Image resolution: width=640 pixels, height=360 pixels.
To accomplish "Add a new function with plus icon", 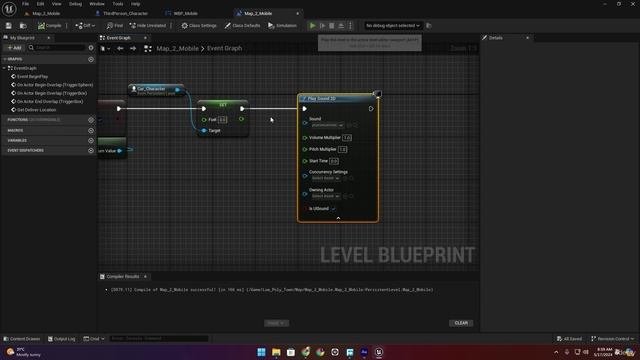I will pos(91,120).
